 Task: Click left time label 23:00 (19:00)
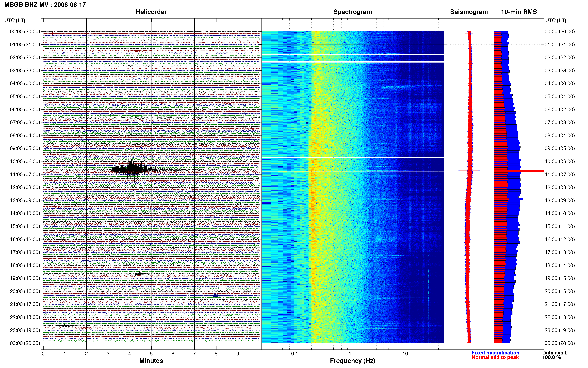pyautogui.click(x=25, y=330)
